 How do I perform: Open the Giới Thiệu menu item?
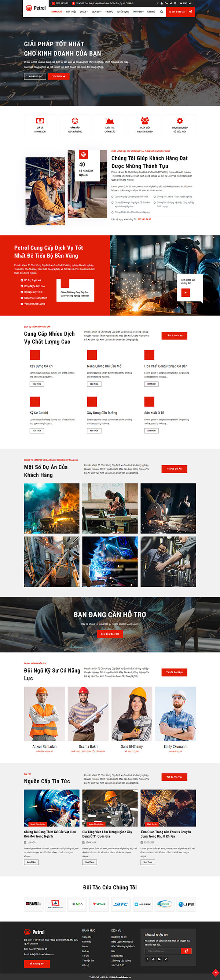71,12
